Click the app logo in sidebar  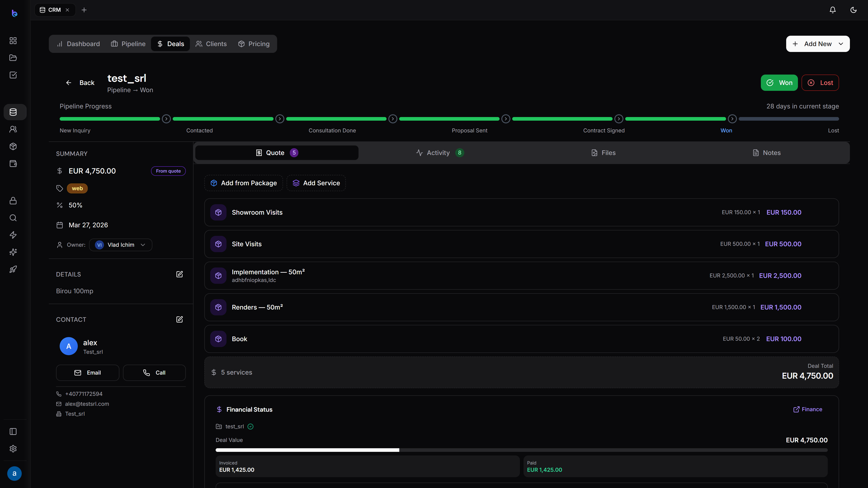(14, 13)
